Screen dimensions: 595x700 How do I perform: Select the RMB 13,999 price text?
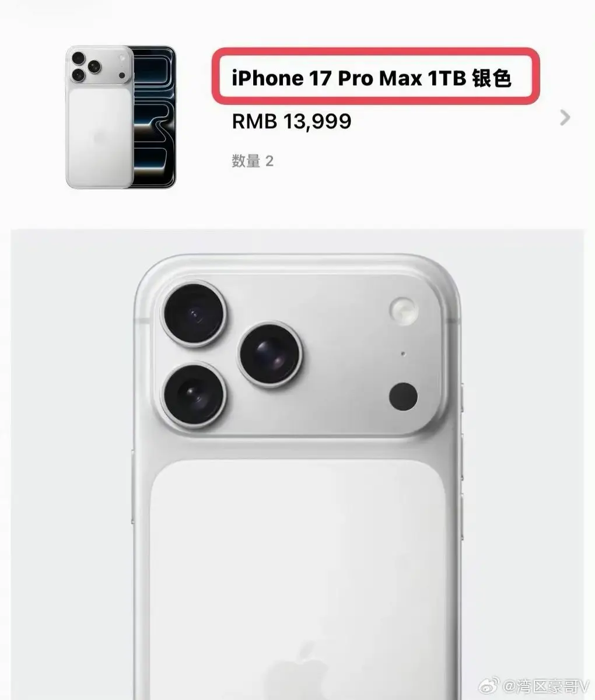pos(292,121)
